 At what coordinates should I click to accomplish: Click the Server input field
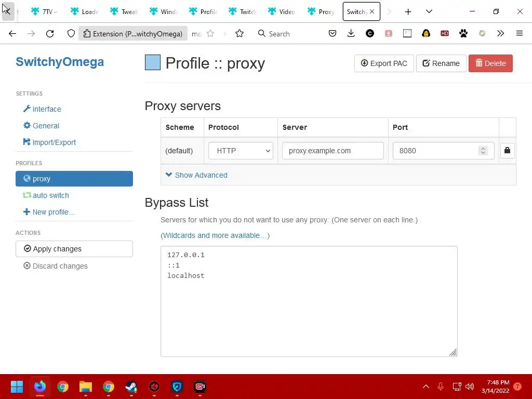click(333, 151)
